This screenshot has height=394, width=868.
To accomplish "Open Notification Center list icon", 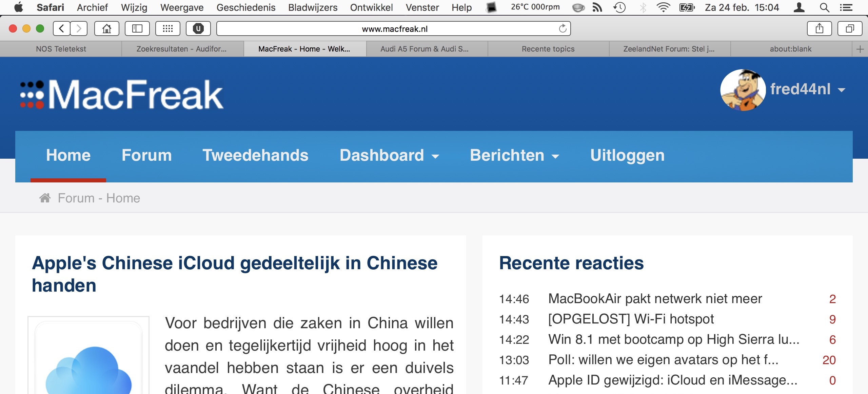I will click(847, 7).
